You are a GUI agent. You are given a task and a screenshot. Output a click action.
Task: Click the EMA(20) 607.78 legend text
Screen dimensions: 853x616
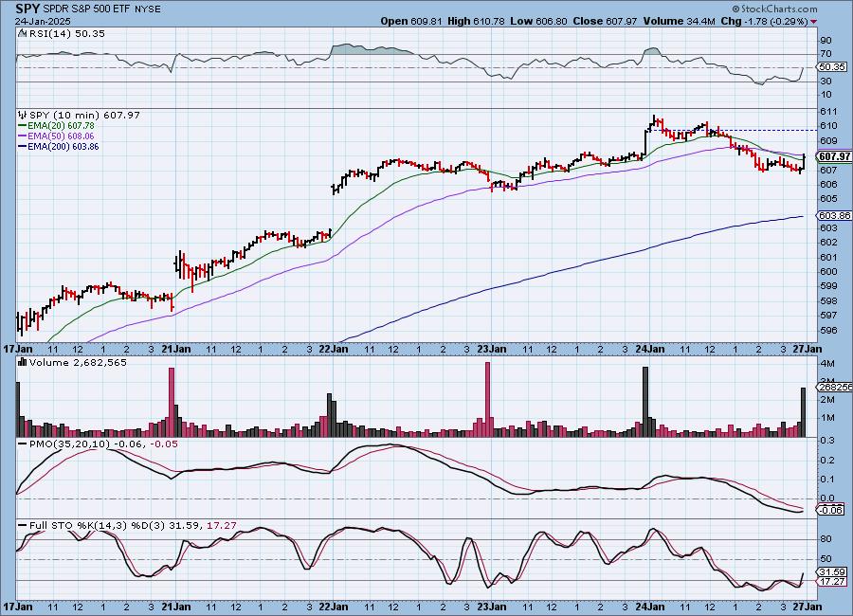coord(61,126)
